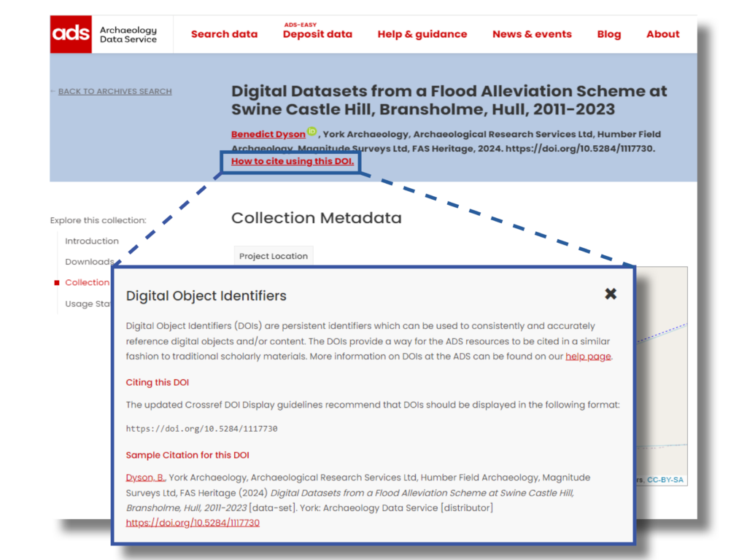Open the Search data menu

pyautogui.click(x=224, y=34)
